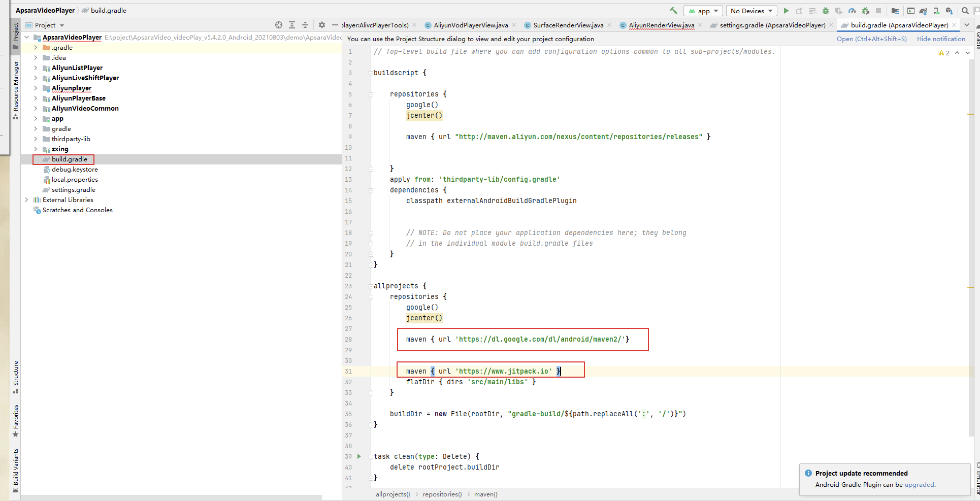Open the app run configuration dropdown

tap(703, 11)
